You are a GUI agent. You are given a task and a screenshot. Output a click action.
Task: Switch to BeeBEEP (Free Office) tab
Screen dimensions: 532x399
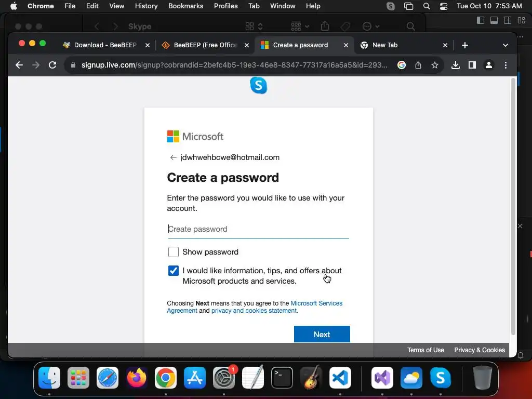(x=205, y=45)
